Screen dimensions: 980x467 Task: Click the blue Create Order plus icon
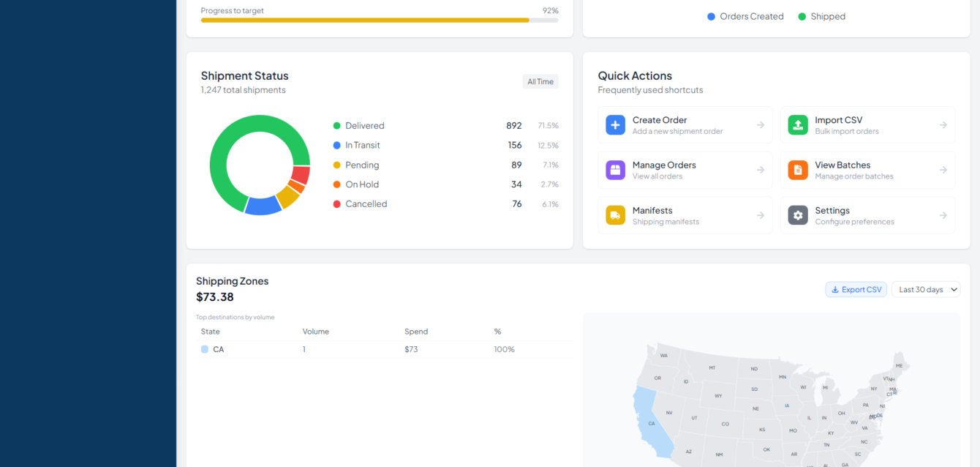[x=615, y=125]
